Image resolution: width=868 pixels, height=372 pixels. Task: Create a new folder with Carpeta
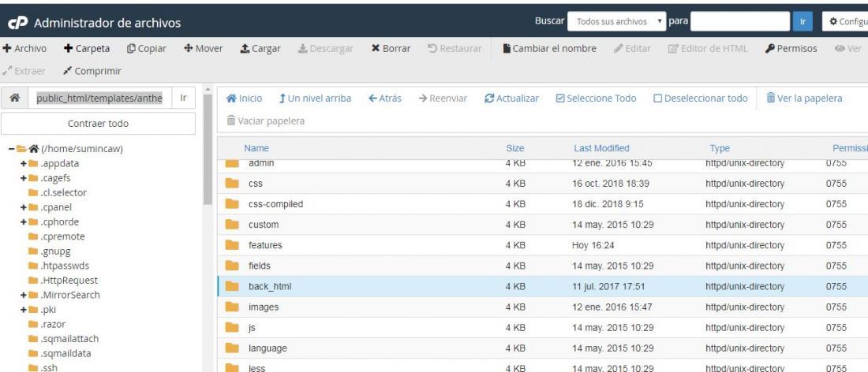click(87, 49)
